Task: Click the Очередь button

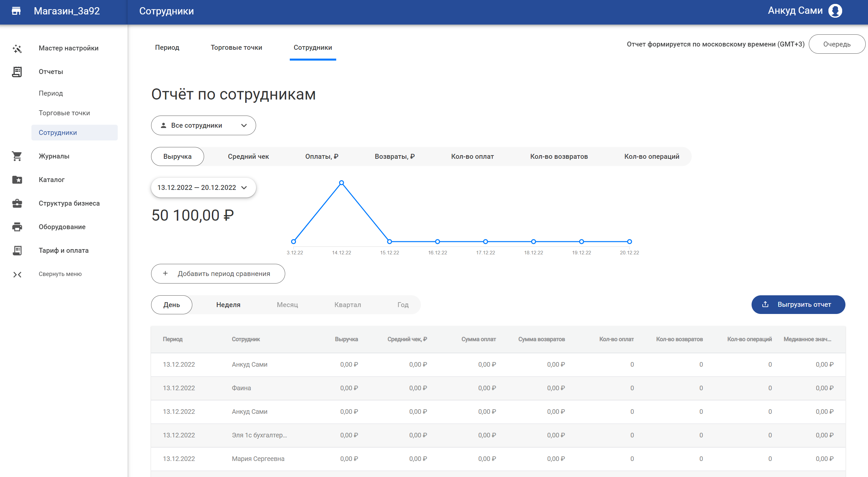Action: pos(837,44)
